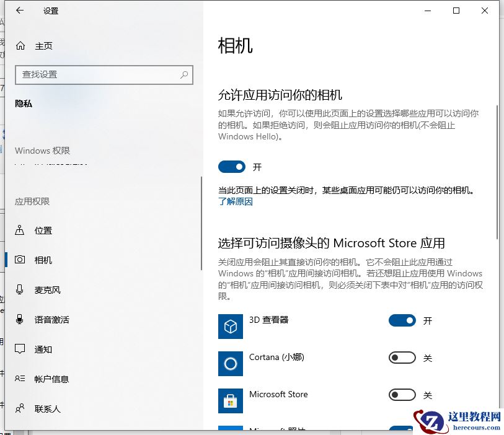Disable 3D 查看器 camera access
The image size is (504, 435).
(402, 320)
